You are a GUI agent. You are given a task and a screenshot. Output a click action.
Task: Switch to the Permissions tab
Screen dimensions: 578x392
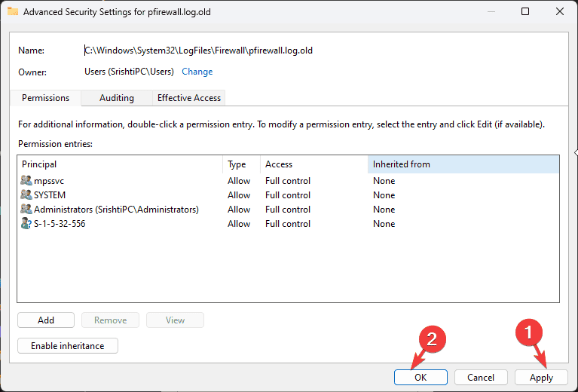(46, 98)
